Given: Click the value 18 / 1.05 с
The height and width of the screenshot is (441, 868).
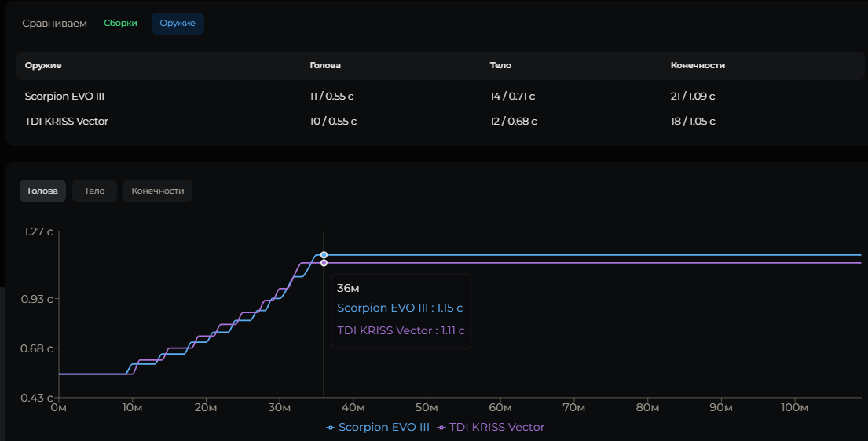Looking at the screenshot, I should click(x=693, y=121).
